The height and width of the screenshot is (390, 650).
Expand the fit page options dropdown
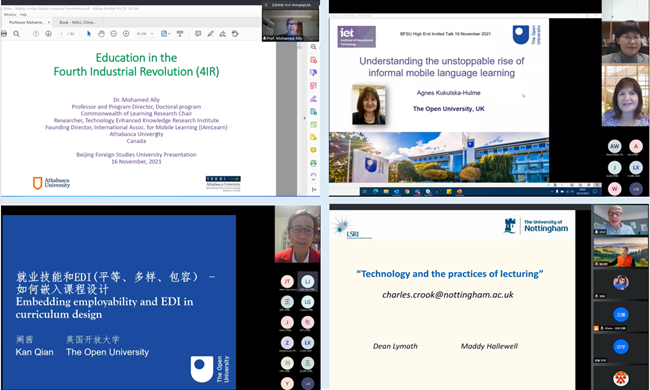pos(165,34)
